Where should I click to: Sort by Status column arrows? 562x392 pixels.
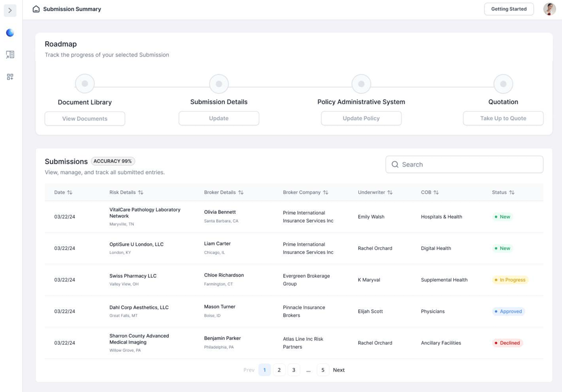pos(512,192)
